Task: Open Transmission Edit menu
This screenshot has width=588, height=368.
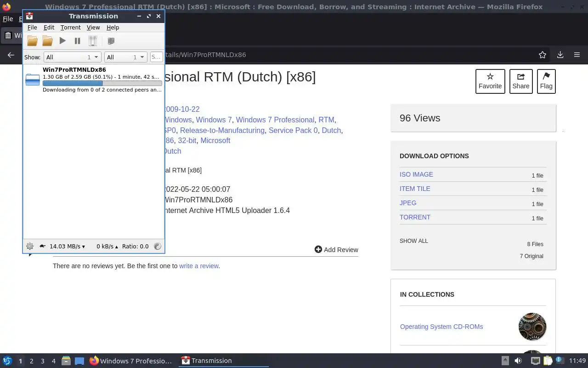Action: [x=49, y=28]
